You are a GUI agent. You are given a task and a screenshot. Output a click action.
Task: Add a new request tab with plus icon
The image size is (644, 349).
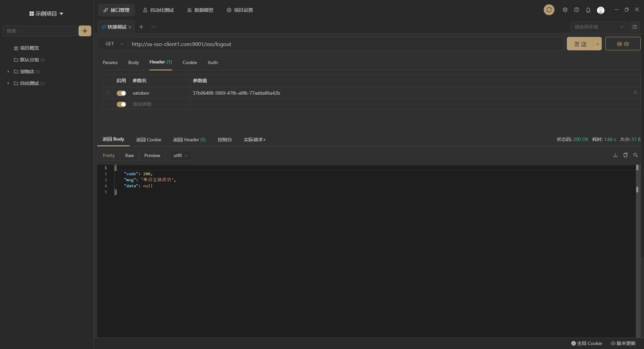[141, 27]
